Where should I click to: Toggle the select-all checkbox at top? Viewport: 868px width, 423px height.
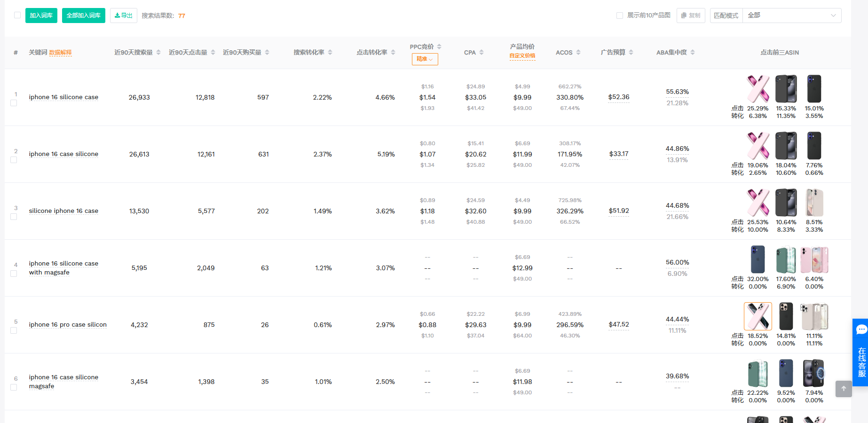[x=17, y=15]
